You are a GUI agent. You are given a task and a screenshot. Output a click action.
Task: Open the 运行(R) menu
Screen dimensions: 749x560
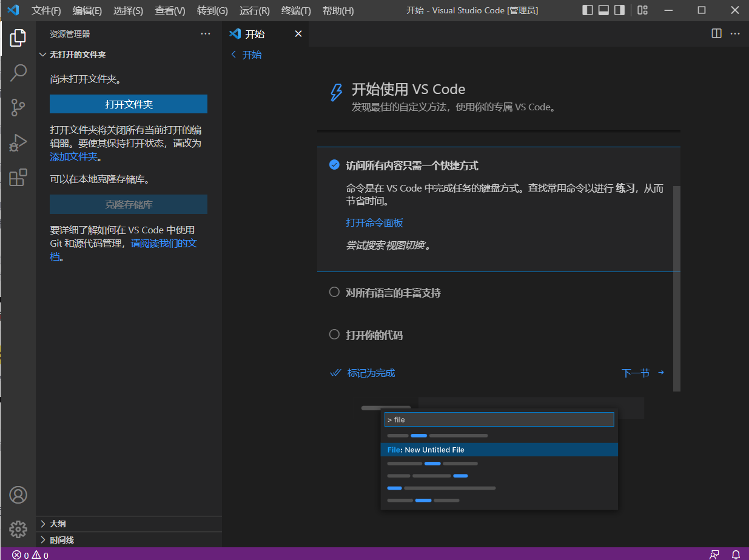tap(255, 11)
